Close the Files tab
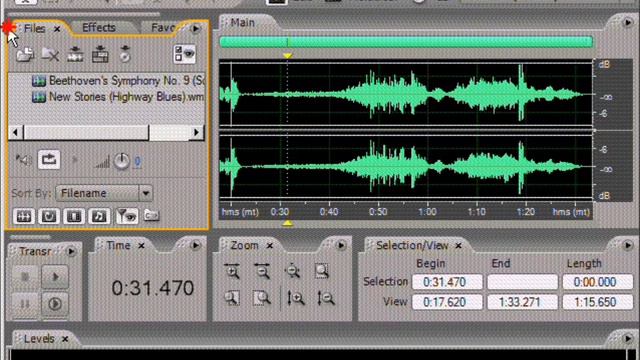Screen dimensions: 640x360 [x=57, y=29]
